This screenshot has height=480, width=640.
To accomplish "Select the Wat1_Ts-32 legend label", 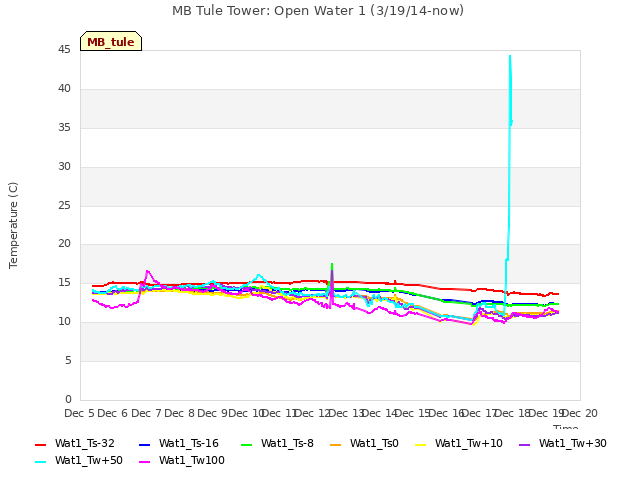I will 85,444.
